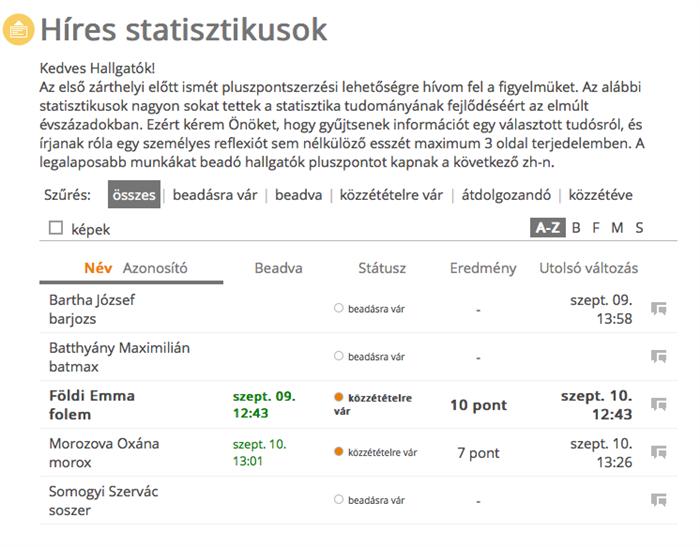Sort by the Eredmény column header
Image resolution: width=700 pixels, height=547 pixels.
point(483,268)
